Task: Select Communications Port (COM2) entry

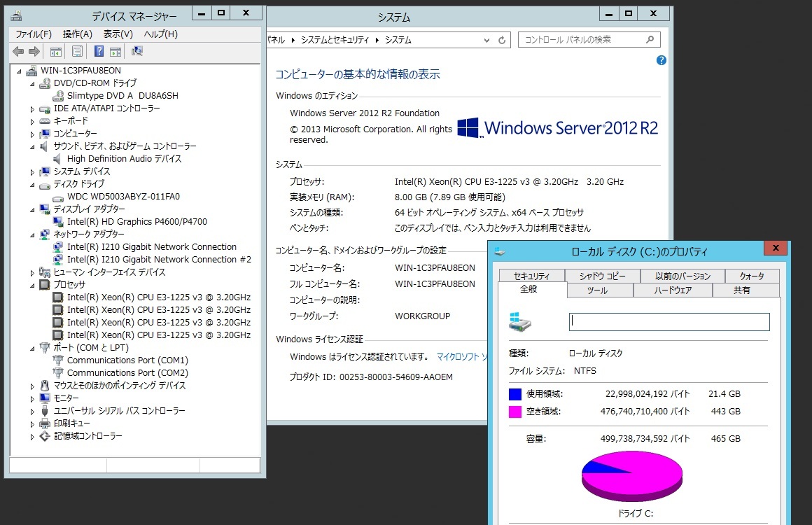Action: click(127, 373)
